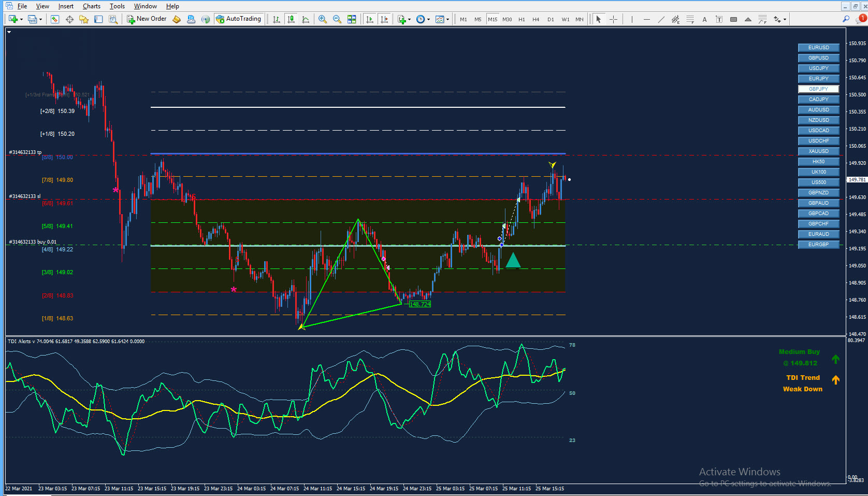Open the Market Watch panel icon
This screenshot has height=496, width=868.
[55, 19]
